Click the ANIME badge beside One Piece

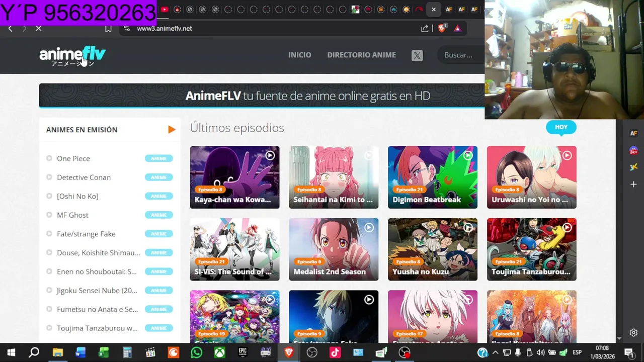pyautogui.click(x=158, y=158)
